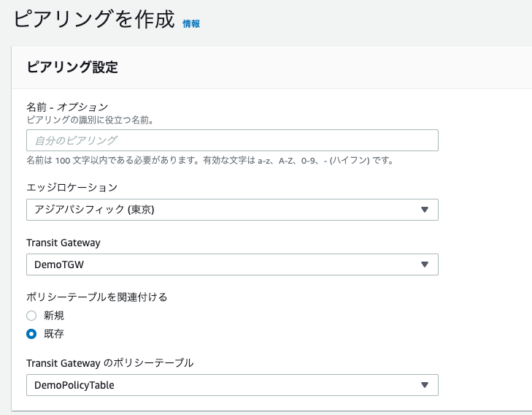
Task: Click the 新規 option label text
Action: pyautogui.click(x=53, y=316)
